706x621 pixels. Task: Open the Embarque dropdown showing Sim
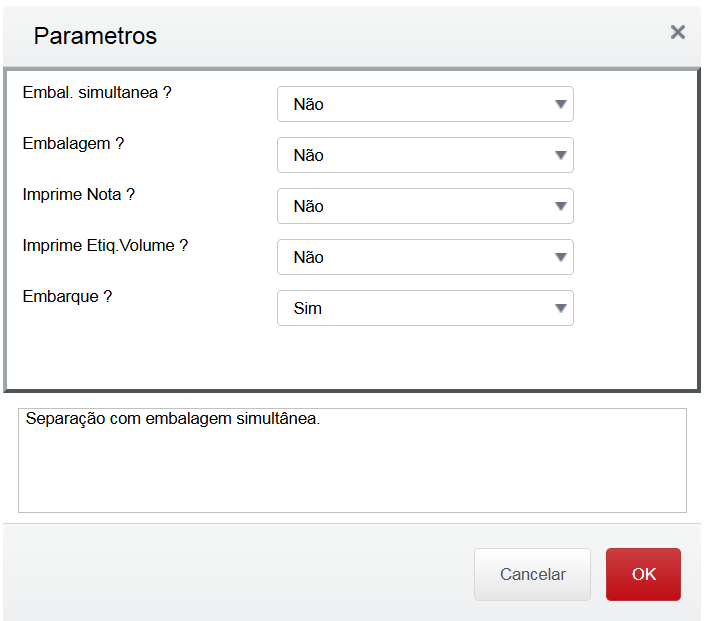(425, 308)
